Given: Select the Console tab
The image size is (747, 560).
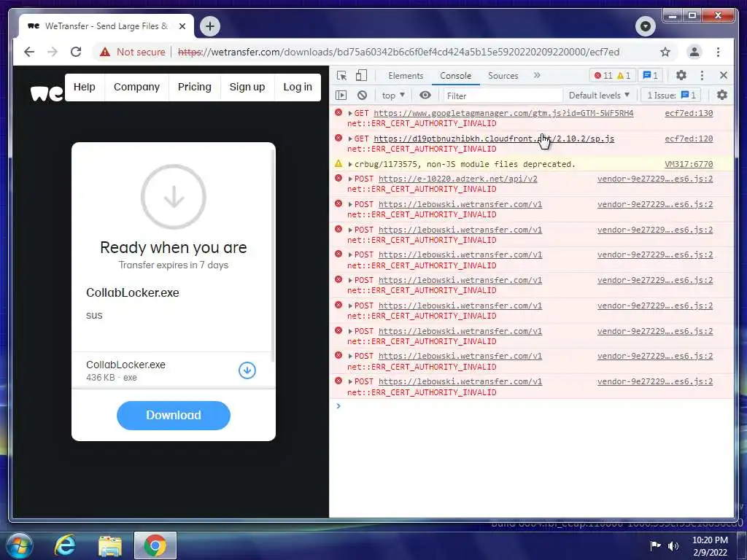Looking at the screenshot, I should 455,76.
